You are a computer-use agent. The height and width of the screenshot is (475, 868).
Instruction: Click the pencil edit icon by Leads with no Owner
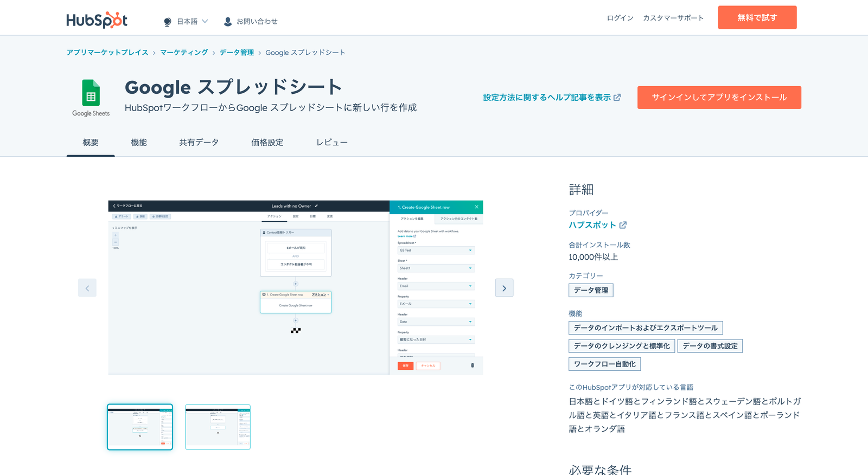[316, 206]
